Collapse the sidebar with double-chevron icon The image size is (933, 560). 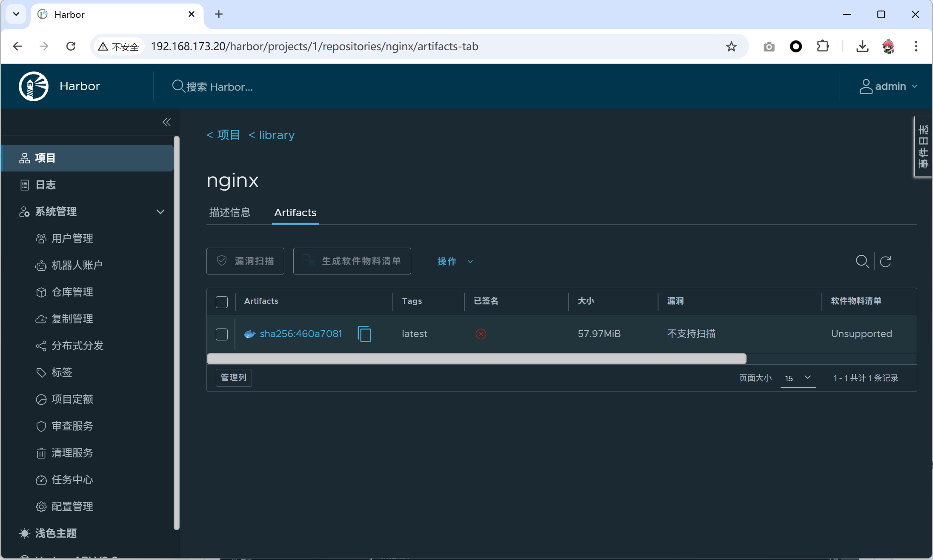tap(166, 123)
